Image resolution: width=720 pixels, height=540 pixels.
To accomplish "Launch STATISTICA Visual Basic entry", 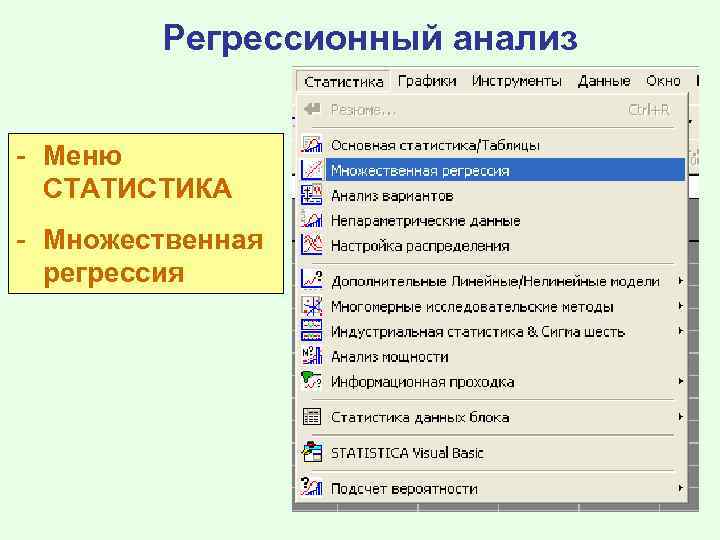I will click(493, 453).
